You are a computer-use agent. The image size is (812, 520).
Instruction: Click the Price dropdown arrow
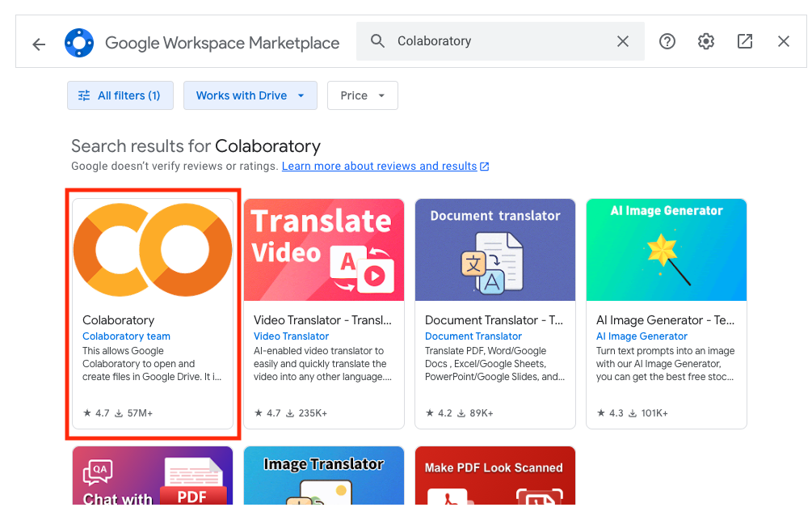click(381, 95)
